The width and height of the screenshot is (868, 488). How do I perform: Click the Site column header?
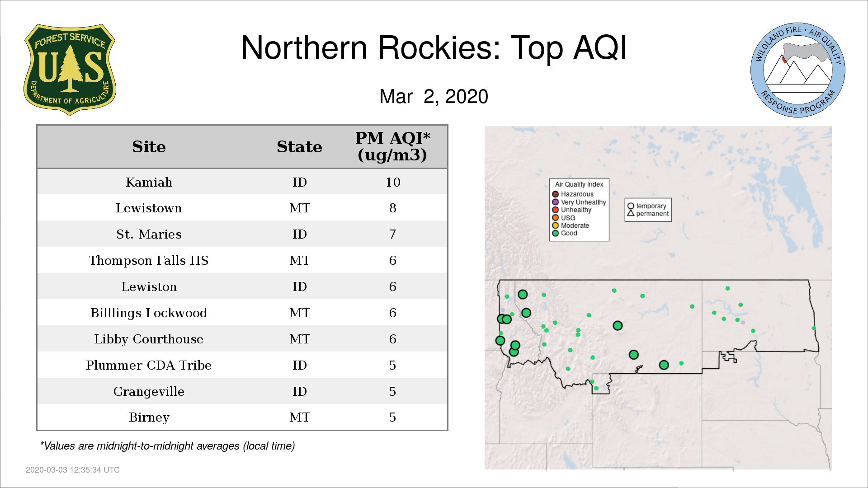[149, 147]
